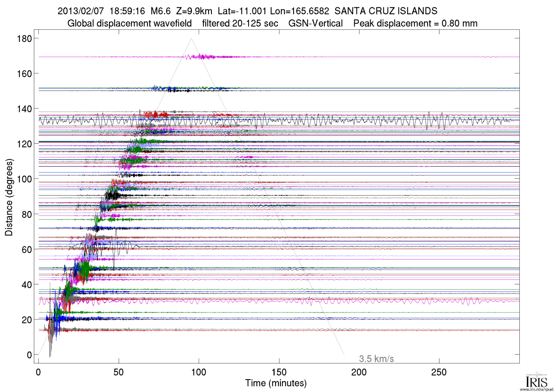Click the Peak displacement = 0.80 mm text
The image size is (556, 392).
tap(415, 23)
